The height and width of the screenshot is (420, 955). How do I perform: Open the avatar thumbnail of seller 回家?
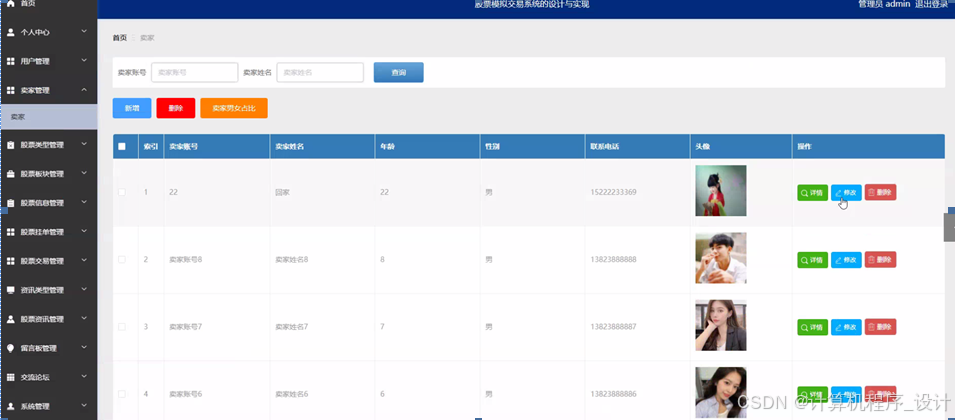point(721,191)
